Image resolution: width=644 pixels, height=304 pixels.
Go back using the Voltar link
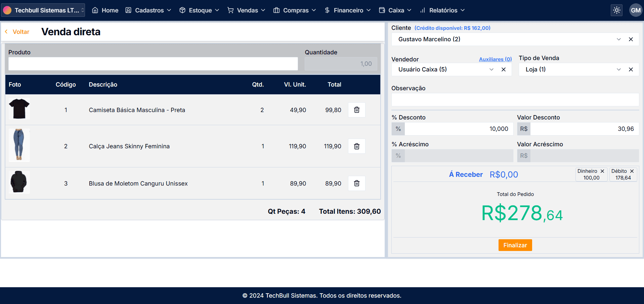coord(17,32)
